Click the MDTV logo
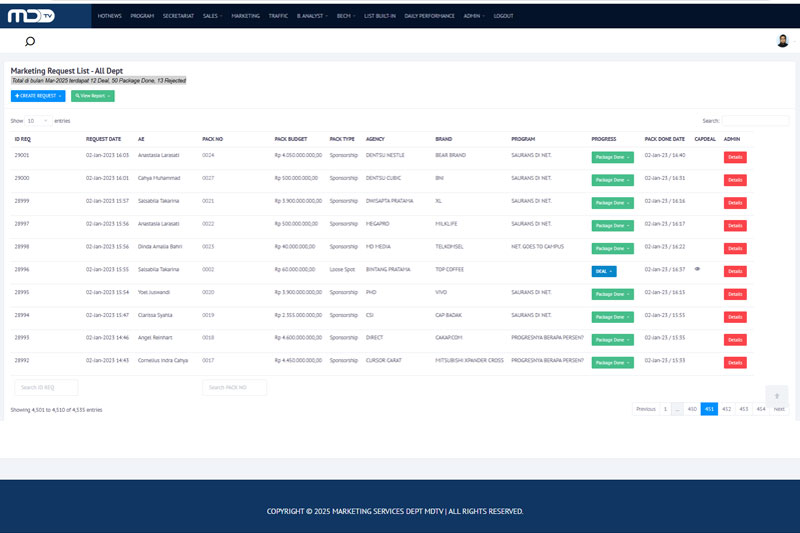The height and width of the screenshot is (533, 800). point(31,16)
